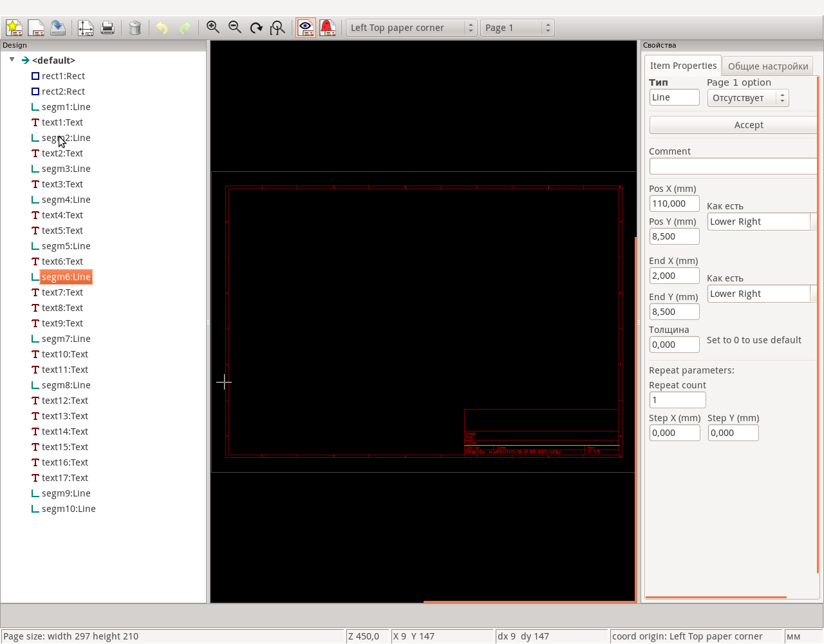Viewport: 824px width, 644px height.
Task: Redo the last undone action
Action: point(185,27)
